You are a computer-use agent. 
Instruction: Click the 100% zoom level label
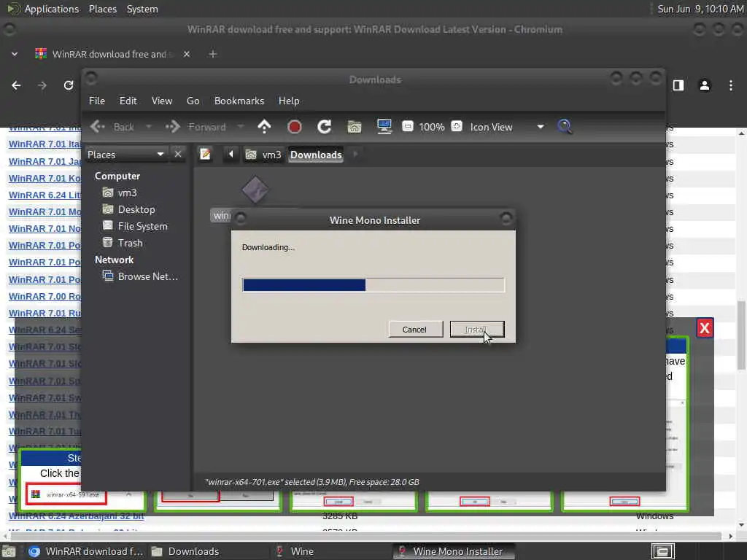point(432,127)
